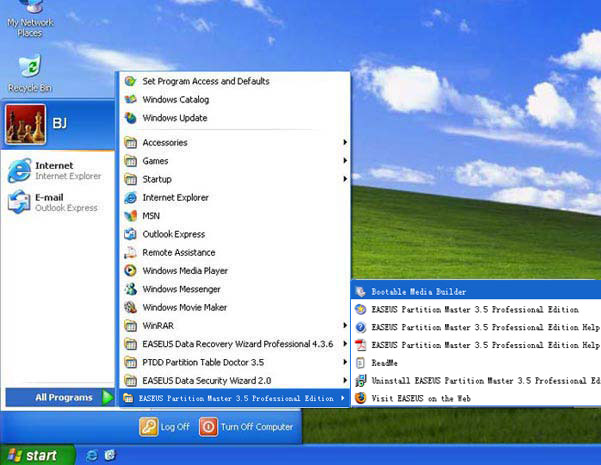The image size is (601, 465).
Task: Click Outlook Express quick launch taskbar icon
Action: click(110, 455)
